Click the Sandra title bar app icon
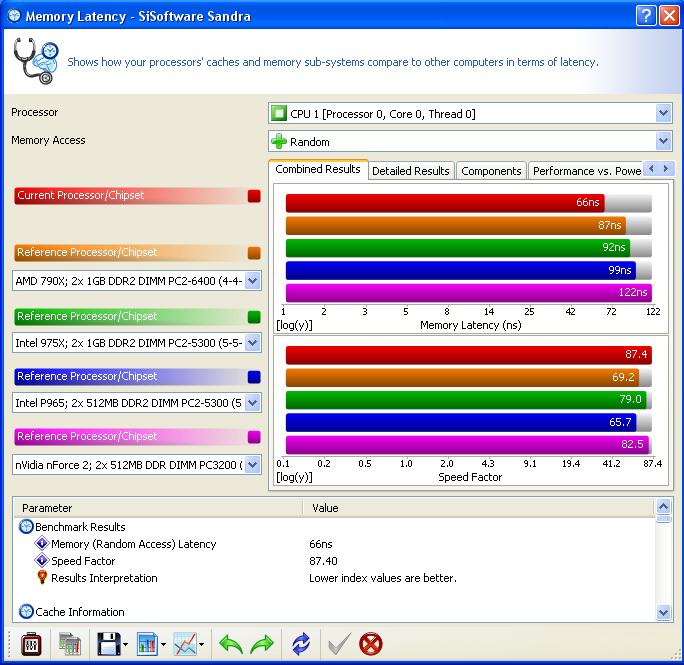This screenshot has height=665, width=684. click(14, 16)
